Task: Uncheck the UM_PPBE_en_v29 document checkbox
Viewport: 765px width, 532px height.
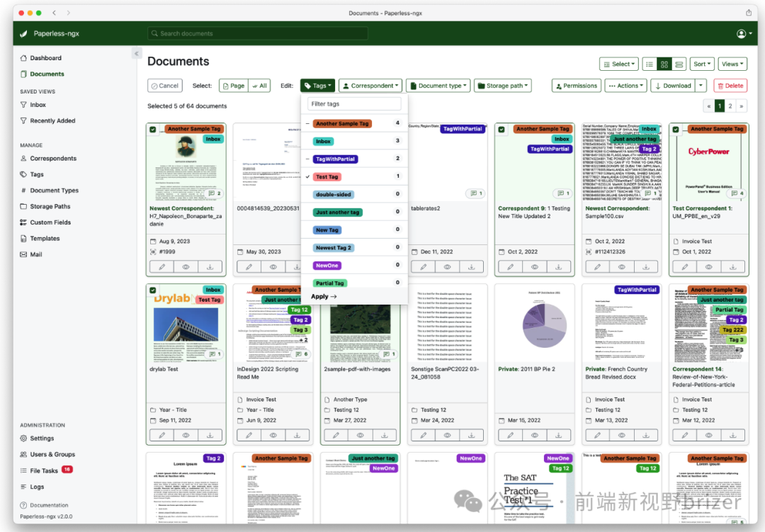Action: pyautogui.click(x=676, y=130)
